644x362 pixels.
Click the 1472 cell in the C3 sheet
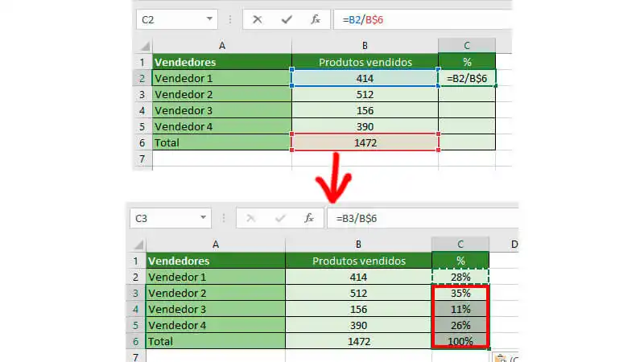pos(358,341)
